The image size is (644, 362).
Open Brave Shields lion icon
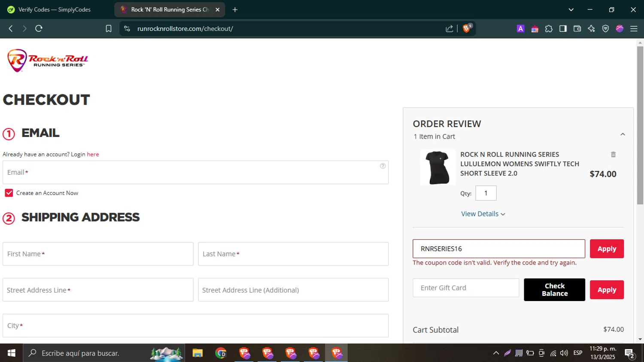[x=467, y=28]
